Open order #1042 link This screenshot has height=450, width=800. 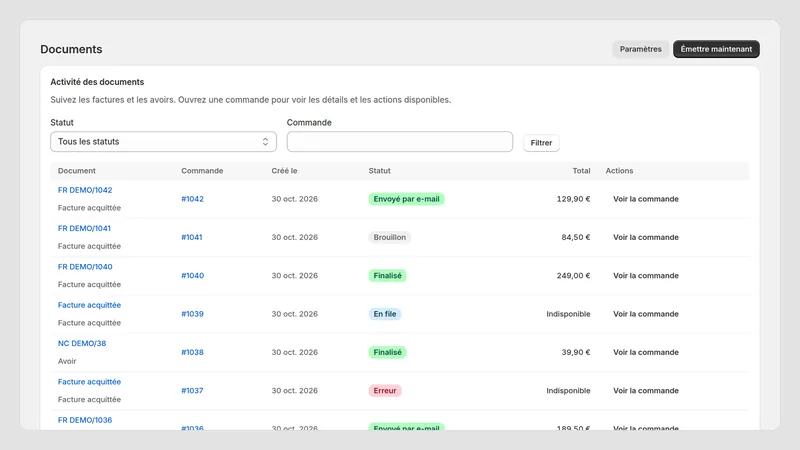tap(192, 199)
